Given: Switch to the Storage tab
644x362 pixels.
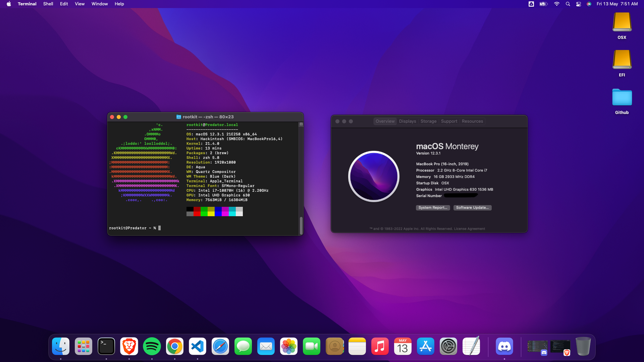Looking at the screenshot, I should (x=428, y=121).
